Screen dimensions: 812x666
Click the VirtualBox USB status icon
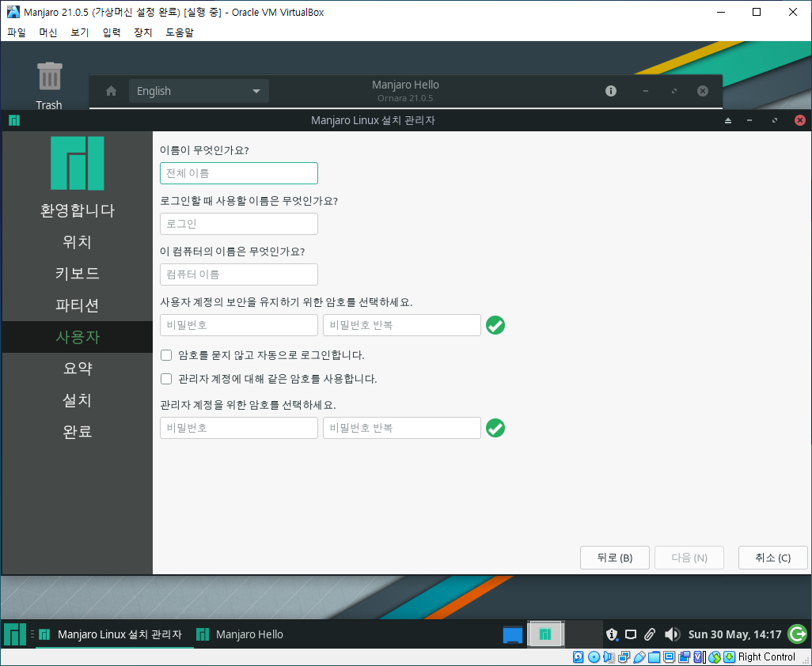(639, 657)
